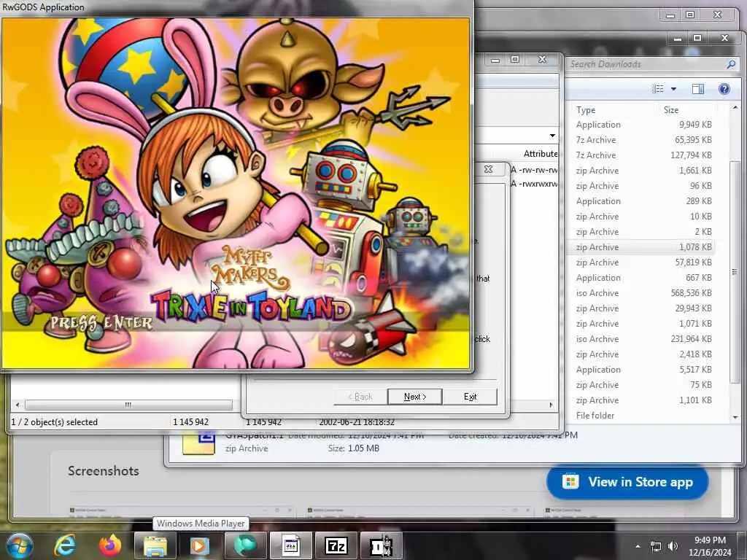The width and height of the screenshot is (747, 560).
Task: Click the 7-Zip status '1 / 2 object(s) selected'
Action: 54,422
